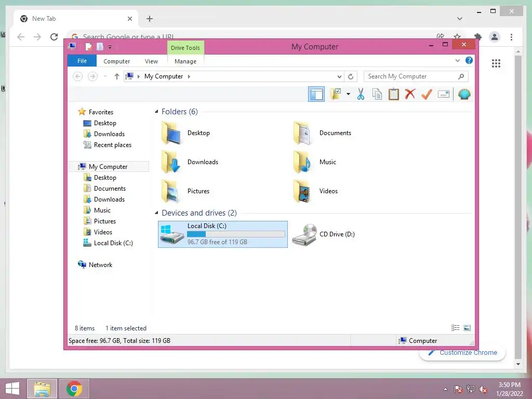Click the Chrome reload button
Viewport: 532px width, 399px height.
coord(54,37)
